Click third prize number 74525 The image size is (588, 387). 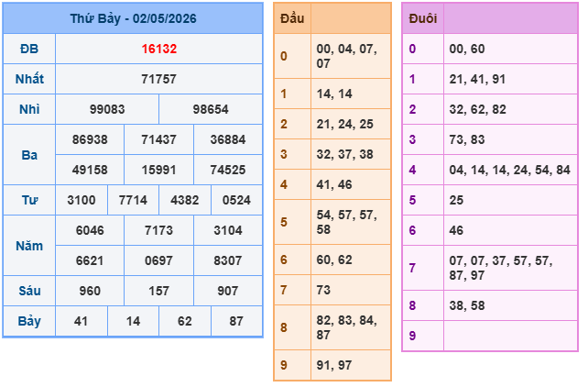(x=228, y=170)
